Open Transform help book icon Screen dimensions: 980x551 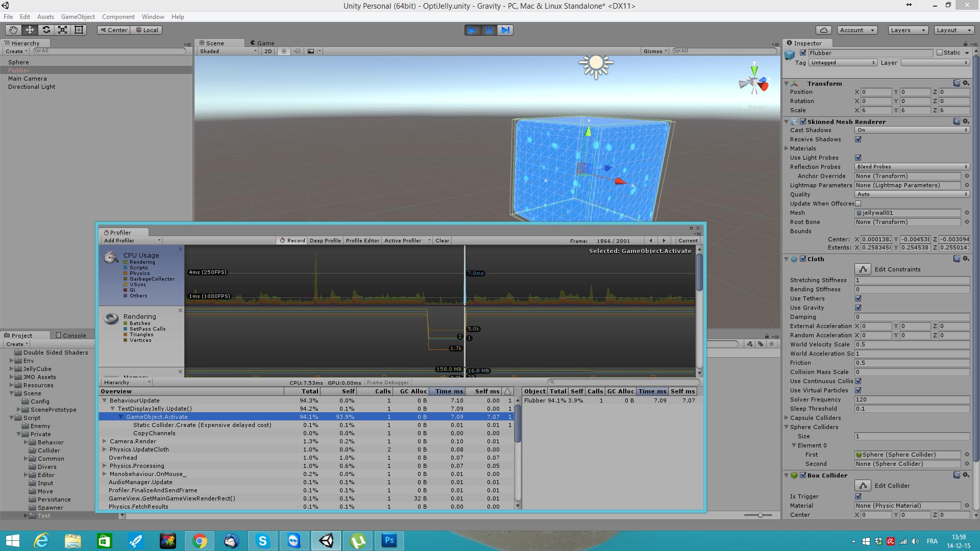957,83
